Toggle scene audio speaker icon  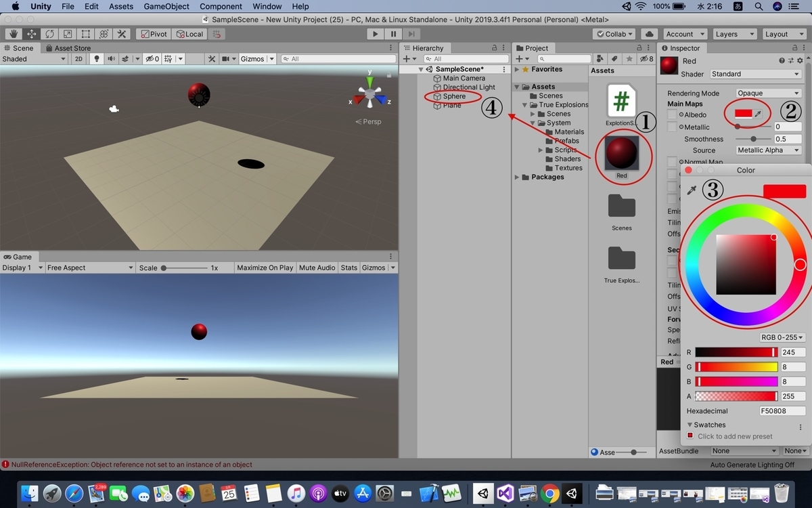(x=111, y=59)
